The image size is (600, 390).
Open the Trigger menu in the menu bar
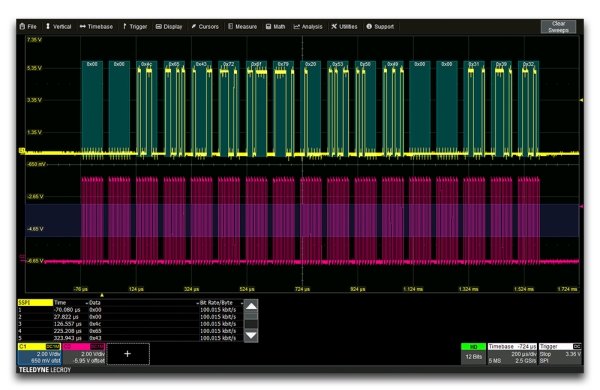(x=135, y=26)
